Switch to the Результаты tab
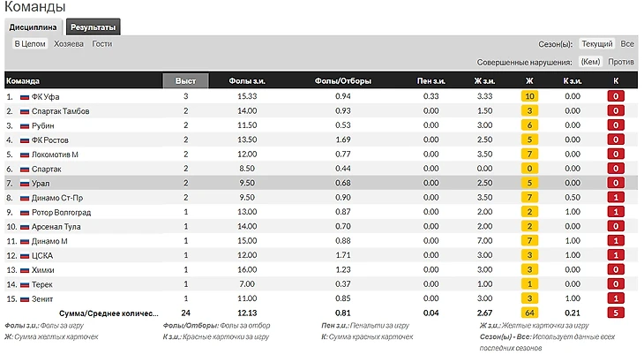Screen dimensions: 644x362 (93, 28)
